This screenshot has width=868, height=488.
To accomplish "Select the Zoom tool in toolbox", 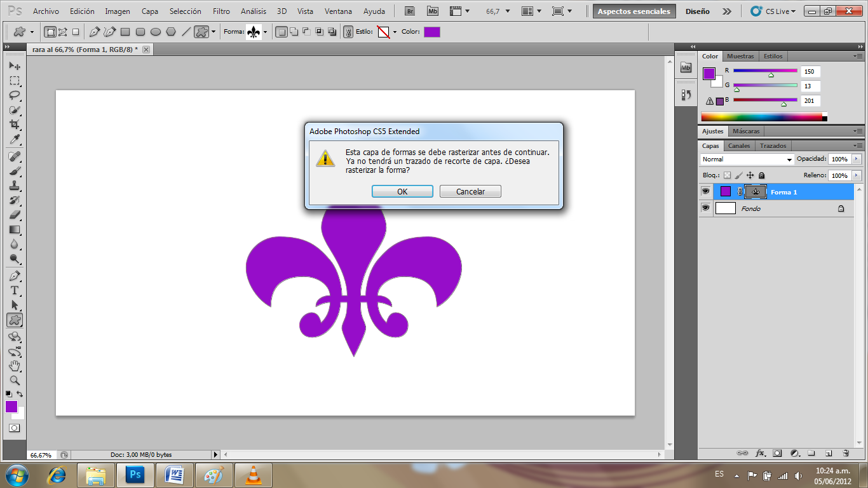I will pyautogui.click(x=15, y=381).
